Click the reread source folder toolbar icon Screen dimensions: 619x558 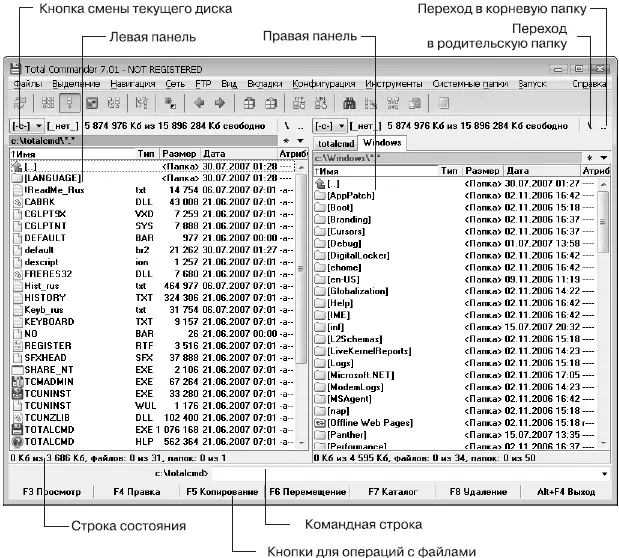(x=19, y=103)
